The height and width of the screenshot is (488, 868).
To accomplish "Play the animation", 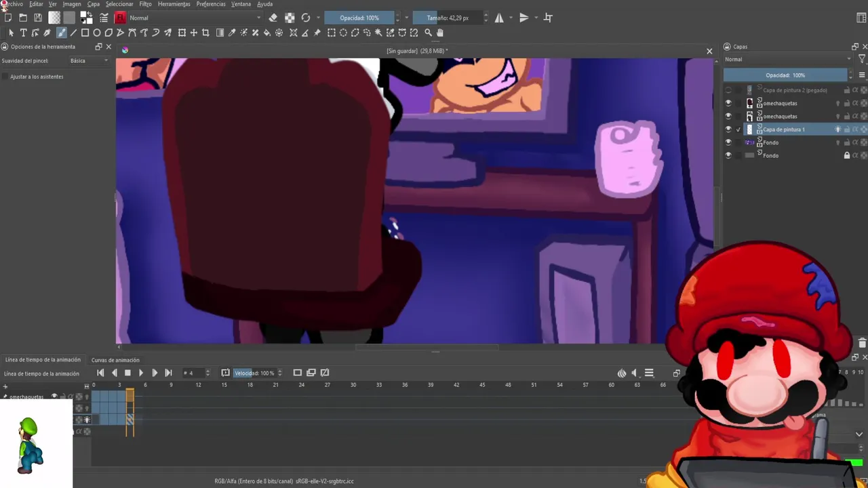I will point(141,373).
